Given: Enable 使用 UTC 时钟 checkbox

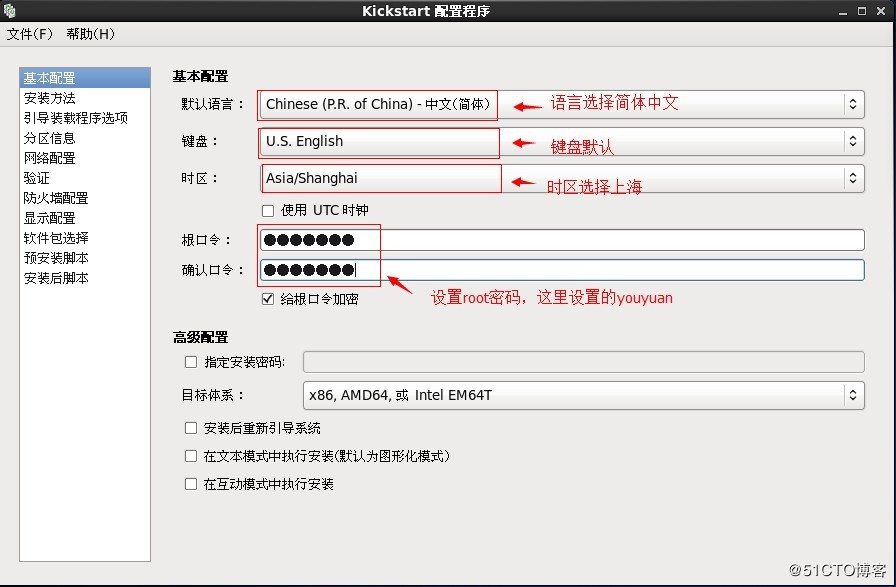Looking at the screenshot, I should click(x=268, y=211).
